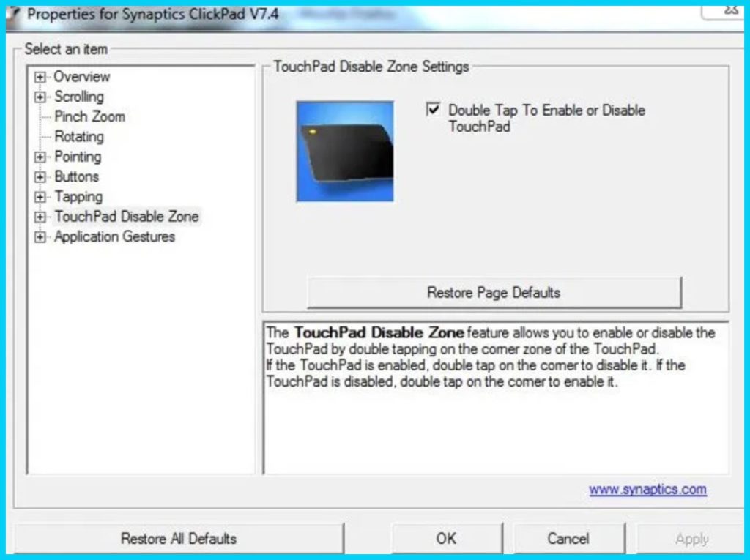Expand the Scrolling tree node
Image resolution: width=750 pixels, height=560 pixels.
point(40,97)
